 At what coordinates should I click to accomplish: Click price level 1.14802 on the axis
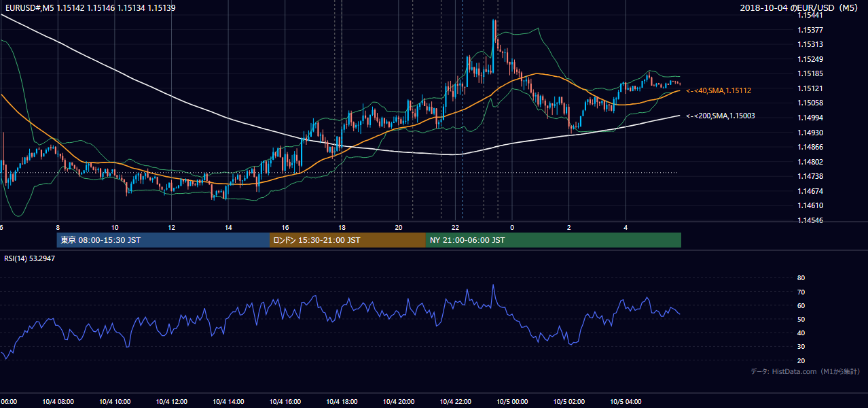point(810,162)
